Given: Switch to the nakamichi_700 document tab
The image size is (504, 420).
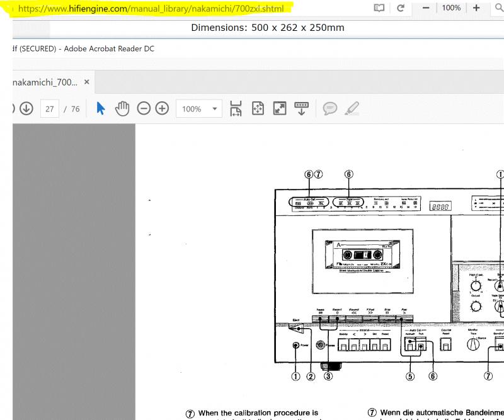Looking at the screenshot, I should [x=45, y=82].
